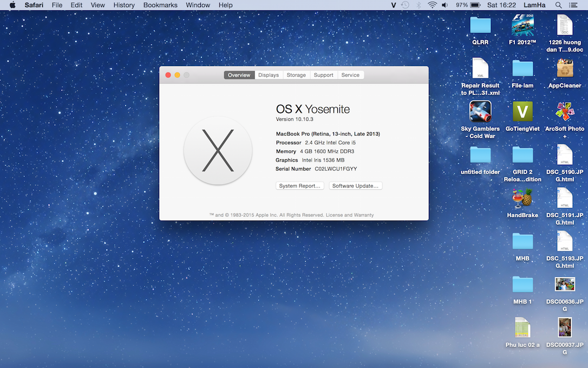Image resolution: width=588 pixels, height=368 pixels.
Task: Select the DSC_5191.JPG.html file
Action: coord(565,198)
